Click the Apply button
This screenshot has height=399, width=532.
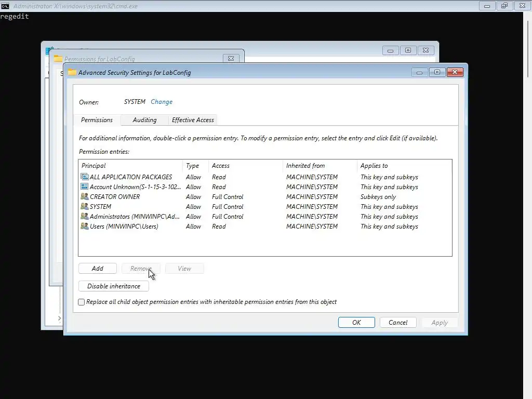pos(440,322)
